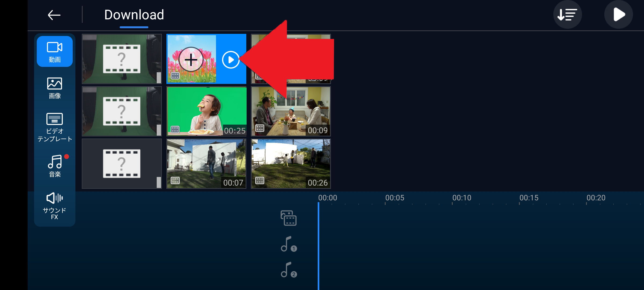Jump to 00:05 on timeline ruler

pyautogui.click(x=394, y=198)
